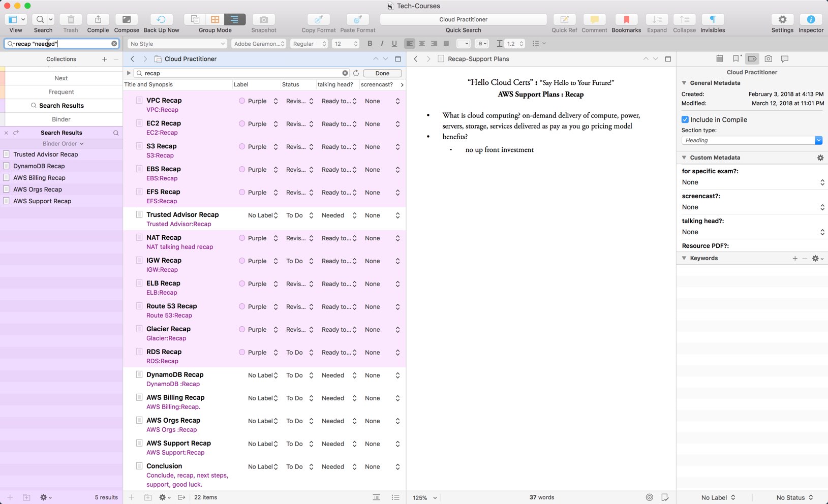Viewport: 828px width, 504px height.
Task: Uncheck Include in Compile checkbox
Action: 685,120
